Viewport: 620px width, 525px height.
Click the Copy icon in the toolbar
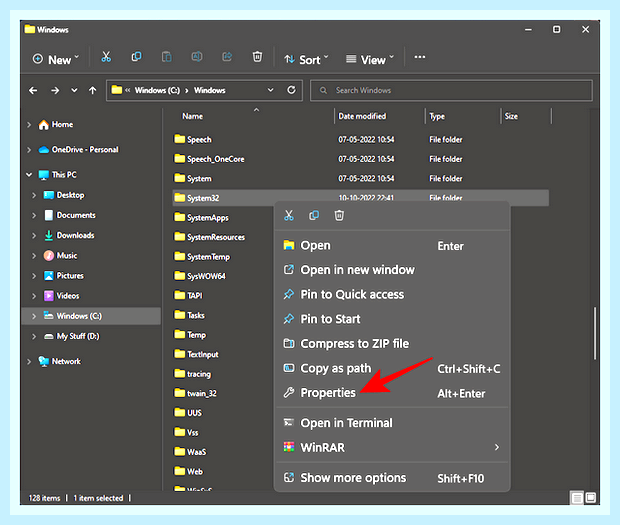click(136, 57)
